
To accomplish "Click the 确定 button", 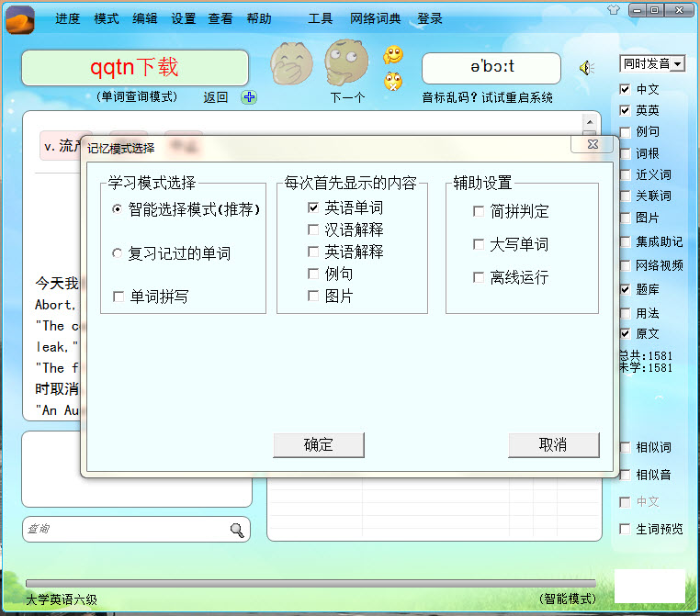I will pos(319,445).
